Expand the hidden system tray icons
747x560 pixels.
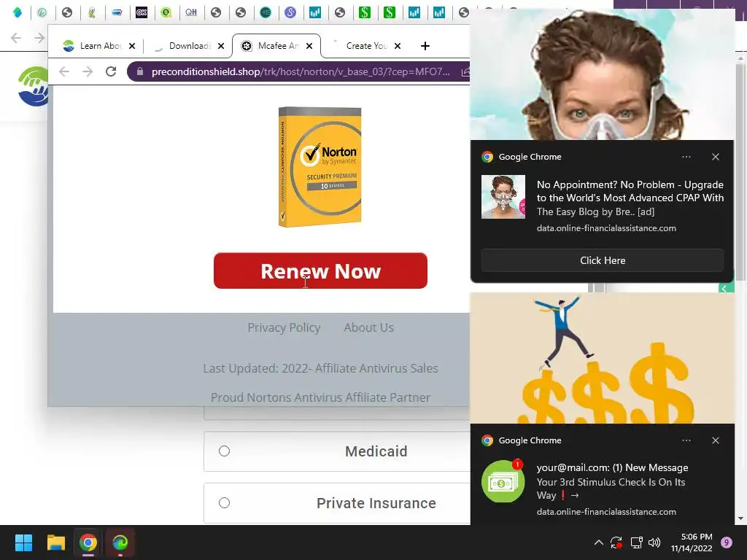(599, 542)
